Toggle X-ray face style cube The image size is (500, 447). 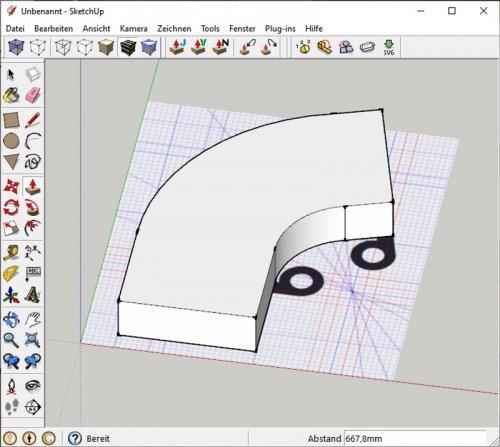click(x=16, y=47)
